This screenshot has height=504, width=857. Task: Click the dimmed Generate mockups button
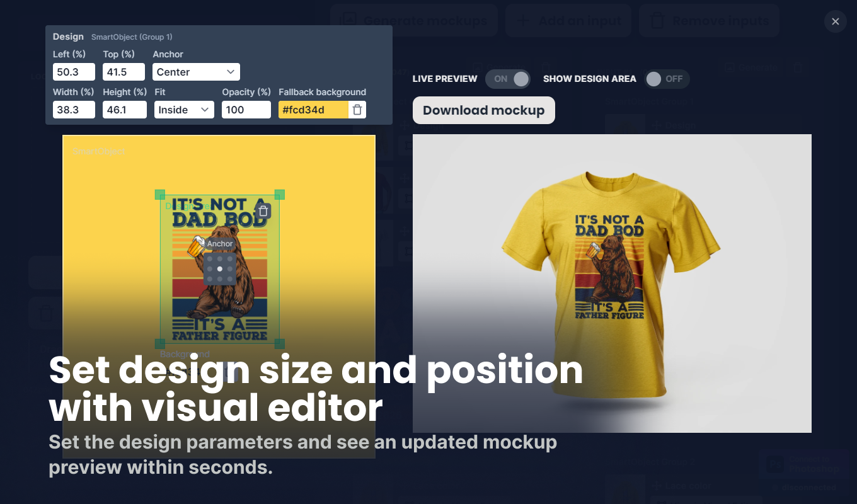click(414, 21)
